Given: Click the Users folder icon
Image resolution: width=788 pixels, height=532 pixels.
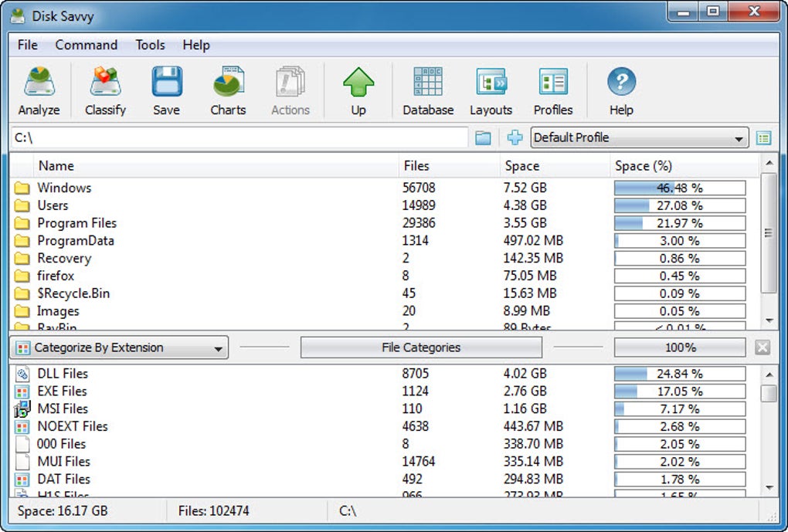Looking at the screenshot, I should tap(22, 206).
